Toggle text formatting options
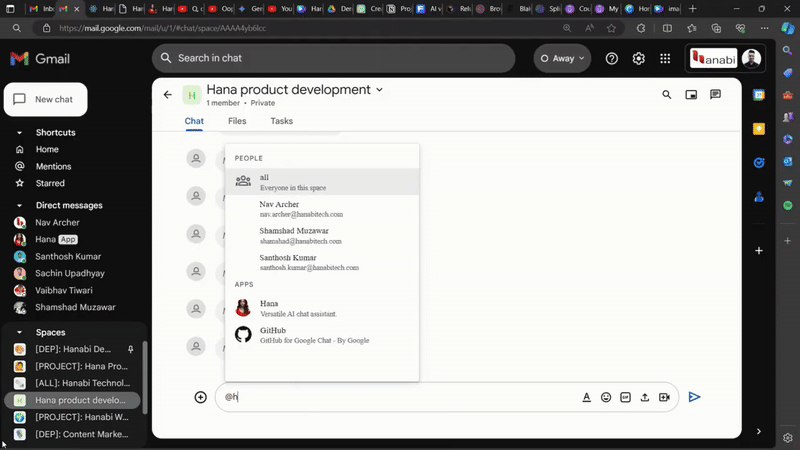 [586, 397]
